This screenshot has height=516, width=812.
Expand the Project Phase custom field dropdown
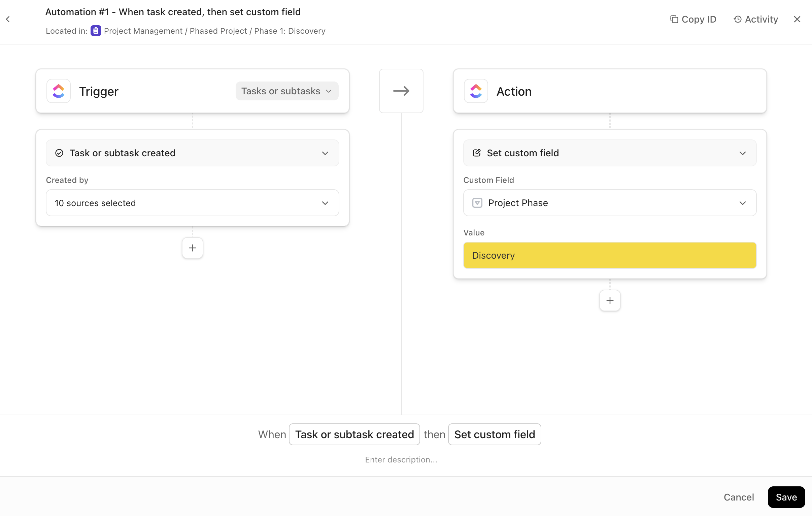[743, 203]
